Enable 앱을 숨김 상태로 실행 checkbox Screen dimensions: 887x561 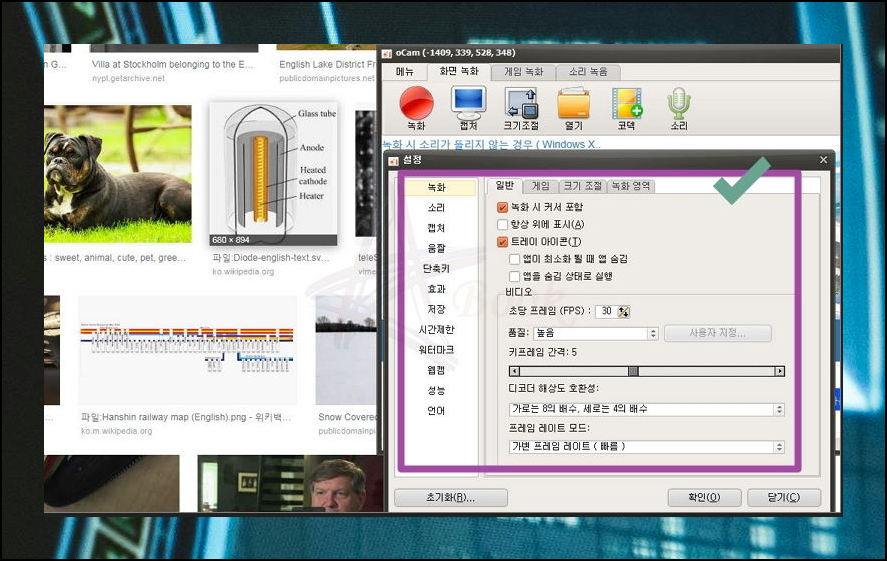tap(514, 277)
